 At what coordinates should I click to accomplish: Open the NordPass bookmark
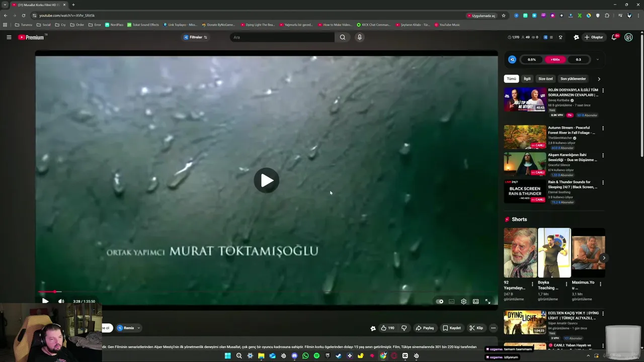click(114, 25)
